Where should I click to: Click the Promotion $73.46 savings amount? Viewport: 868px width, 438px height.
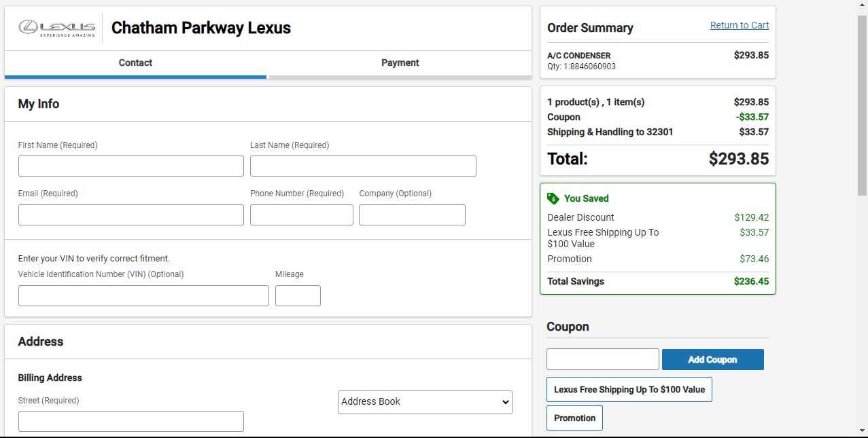tap(754, 259)
